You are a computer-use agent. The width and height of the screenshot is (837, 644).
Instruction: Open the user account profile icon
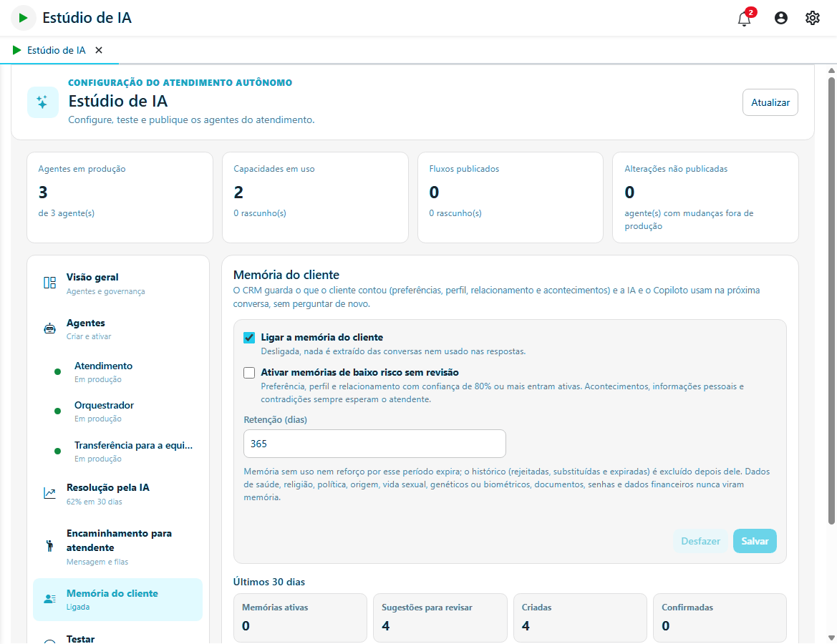pyautogui.click(x=781, y=18)
